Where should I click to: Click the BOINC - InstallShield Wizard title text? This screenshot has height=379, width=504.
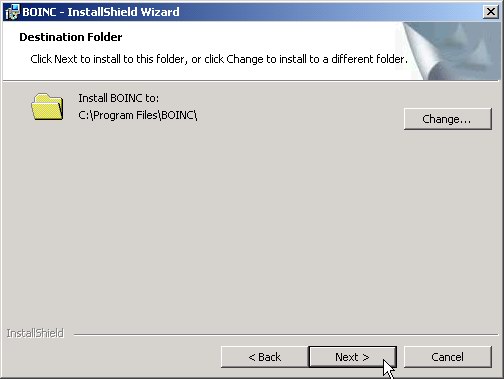101,12
